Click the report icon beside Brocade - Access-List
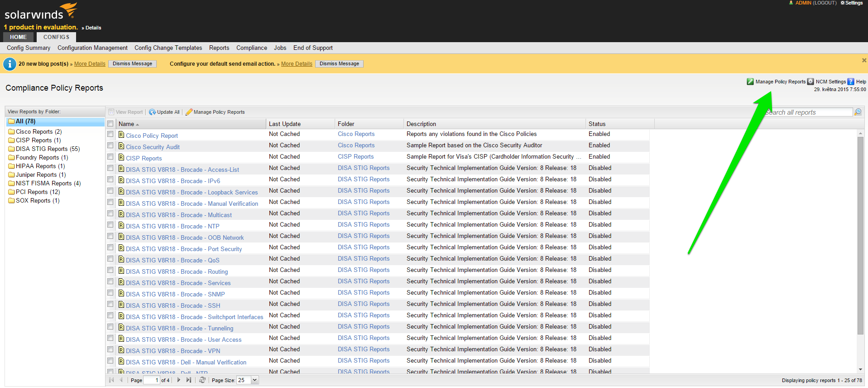 (121, 169)
